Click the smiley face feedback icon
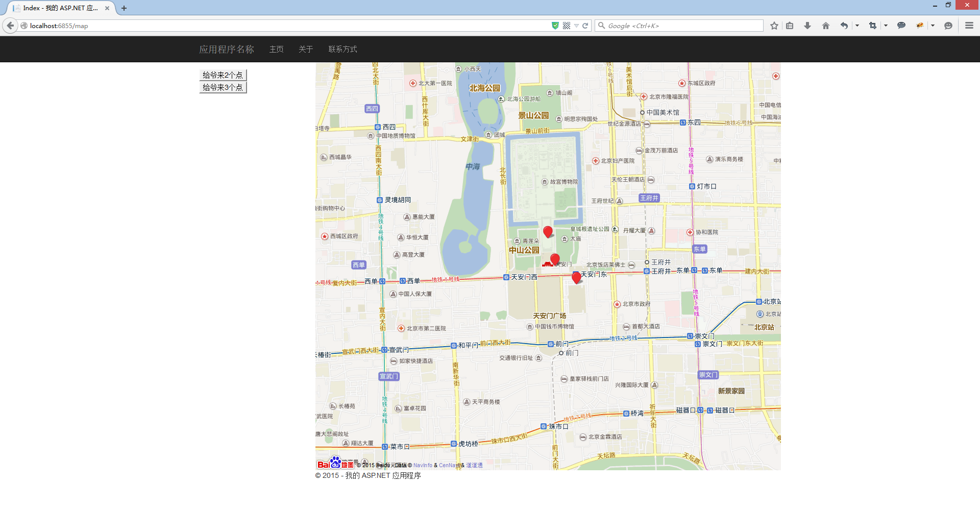 click(948, 26)
